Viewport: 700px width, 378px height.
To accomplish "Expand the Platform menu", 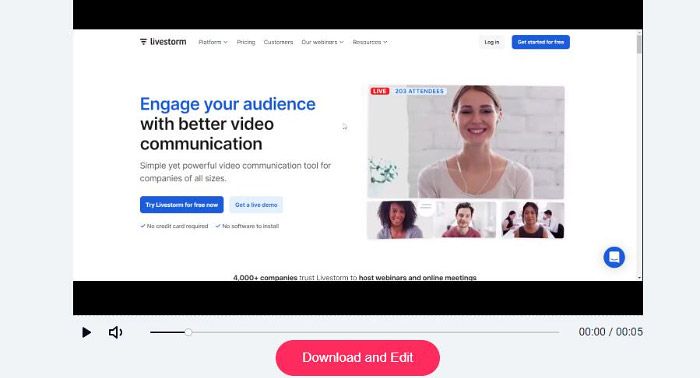I will tap(213, 42).
